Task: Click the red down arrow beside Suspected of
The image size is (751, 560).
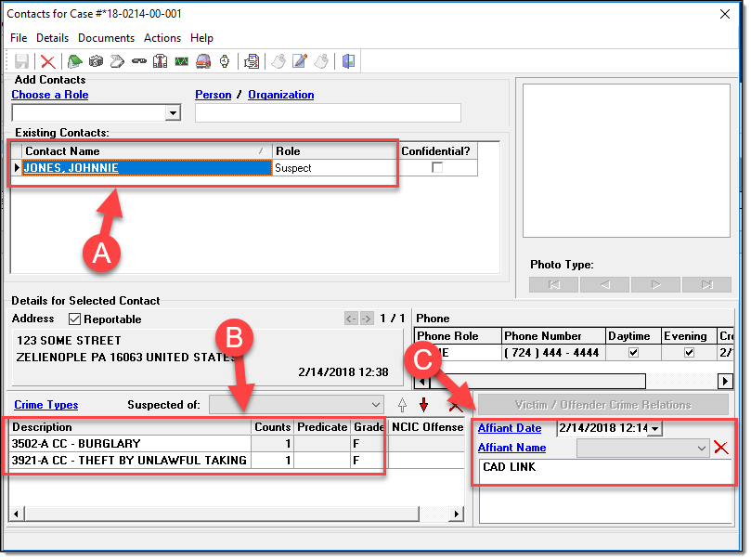Action: [424, 404]
